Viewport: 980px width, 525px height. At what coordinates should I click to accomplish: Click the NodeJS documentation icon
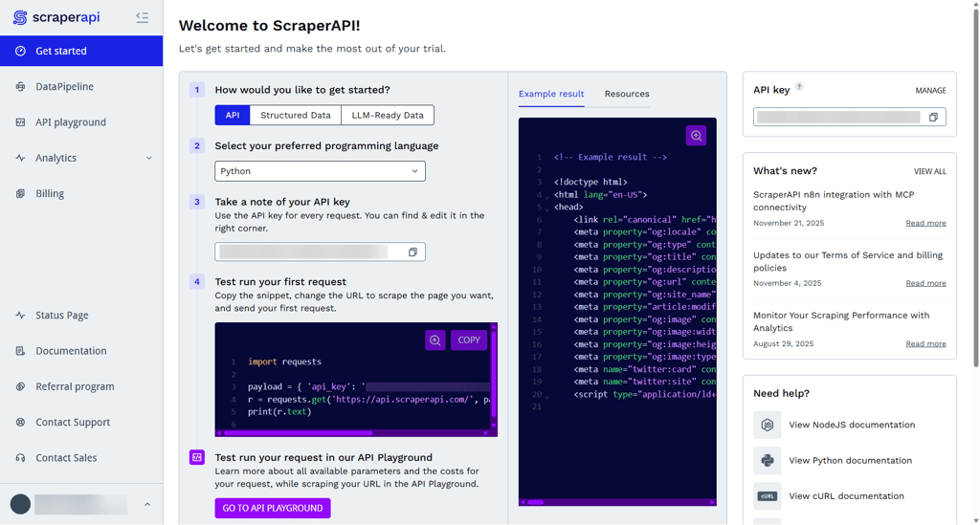pyautogui.click(x=767, y=426)
